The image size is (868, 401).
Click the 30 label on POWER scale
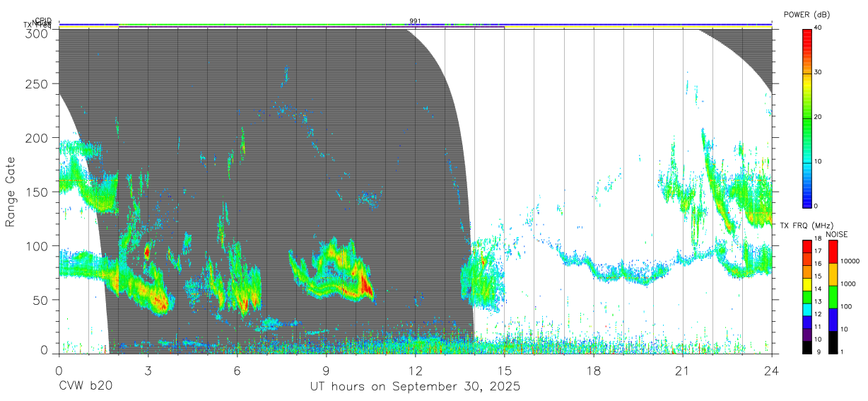point(818,72)
